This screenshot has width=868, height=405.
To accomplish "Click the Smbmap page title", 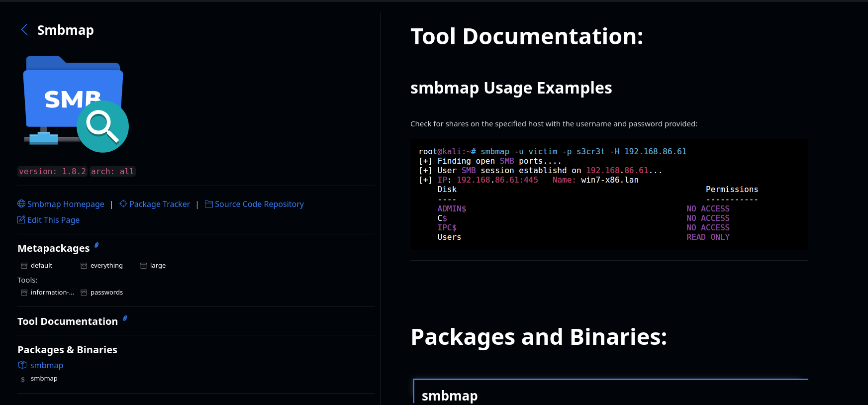I will coord(65,30).
